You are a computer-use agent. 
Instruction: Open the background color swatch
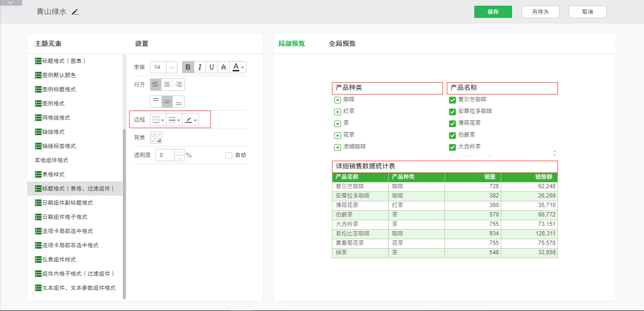[x=156, y=138]
